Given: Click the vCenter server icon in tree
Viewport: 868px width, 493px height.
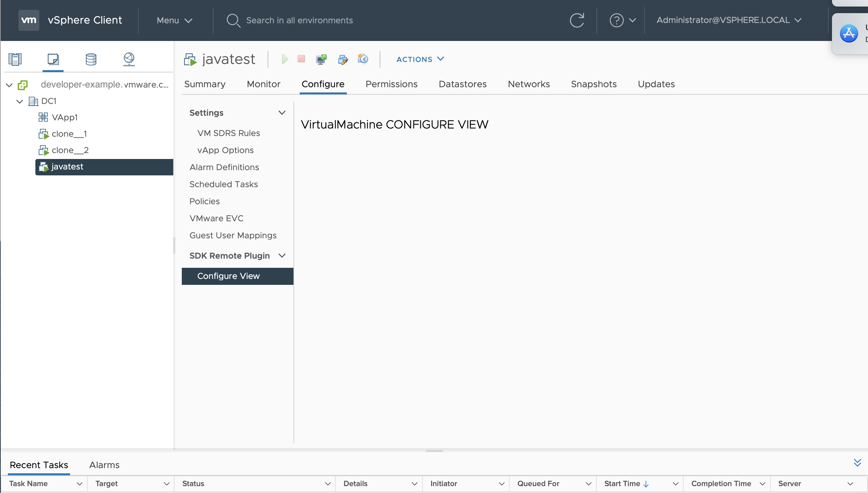Looking at the screenshot, I should click(x=23, y=85).
